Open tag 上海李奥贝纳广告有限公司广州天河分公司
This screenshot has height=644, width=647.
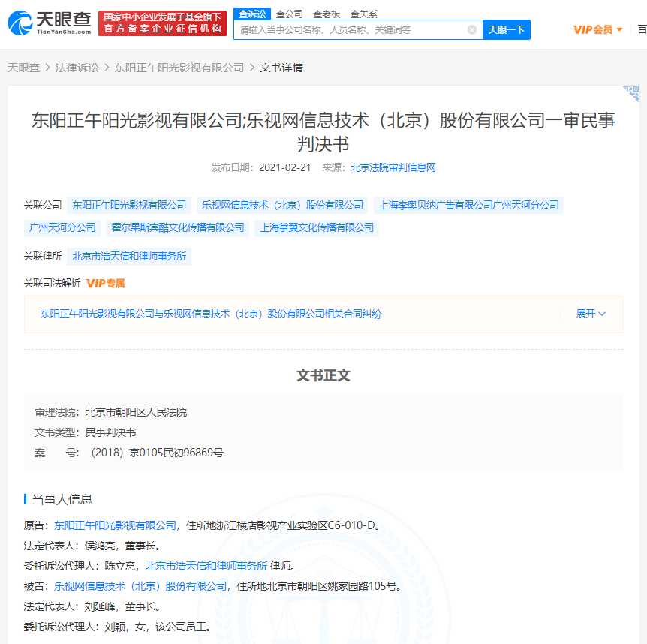pos(469,205)
